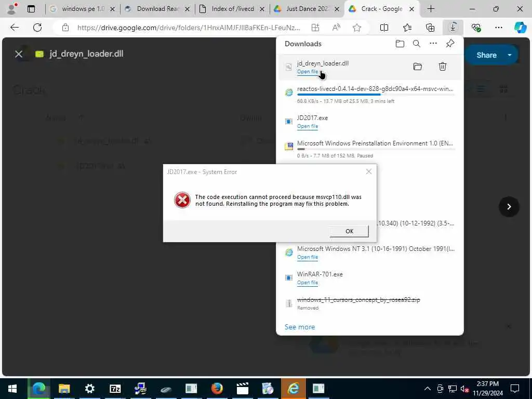Open Browser essentials heart icon
The height and width of the screenshot is (399, 532).
pyautogui.click(x=476, y=28)
